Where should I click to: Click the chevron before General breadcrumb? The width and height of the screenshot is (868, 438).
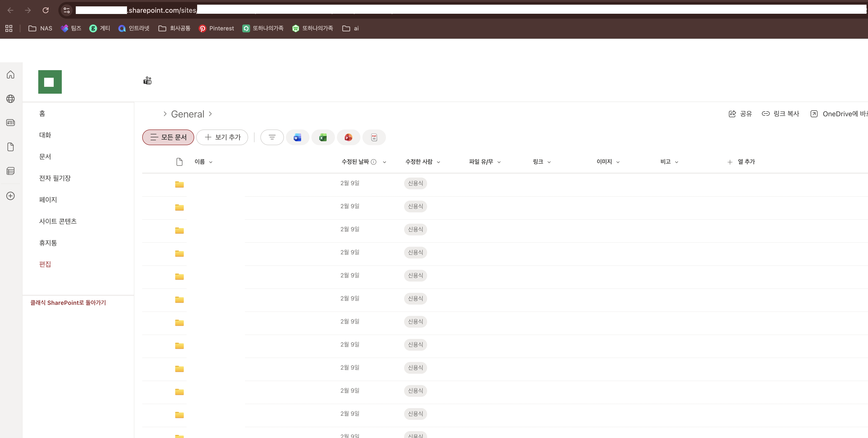coord(165,114)
